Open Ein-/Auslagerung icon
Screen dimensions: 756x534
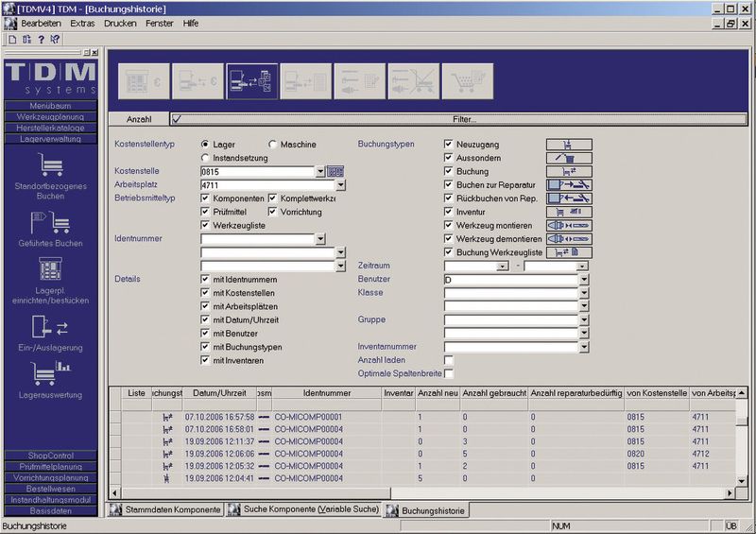(51, 327)
